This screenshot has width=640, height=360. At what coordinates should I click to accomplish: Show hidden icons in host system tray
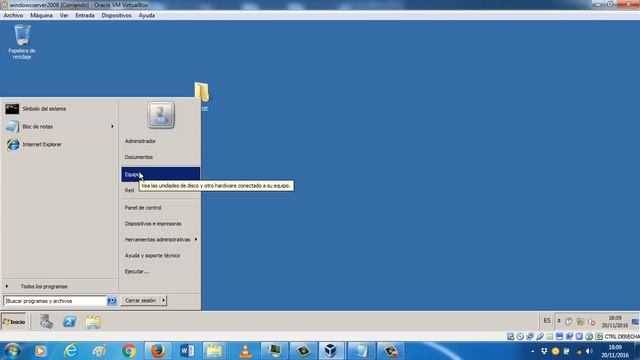533,351
